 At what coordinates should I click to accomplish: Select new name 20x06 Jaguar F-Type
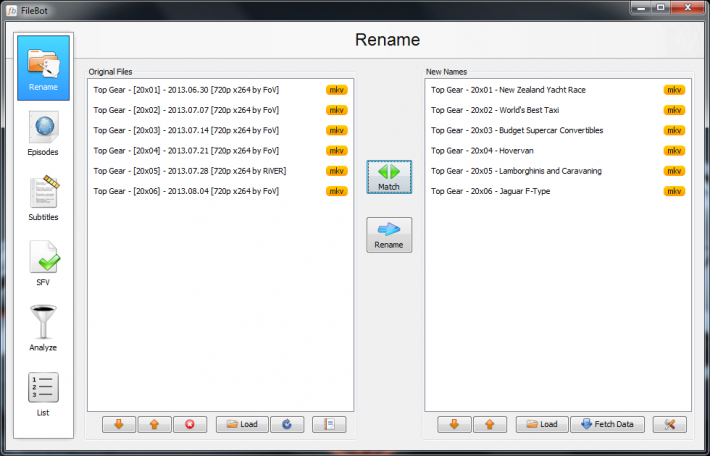pos(558,191)
